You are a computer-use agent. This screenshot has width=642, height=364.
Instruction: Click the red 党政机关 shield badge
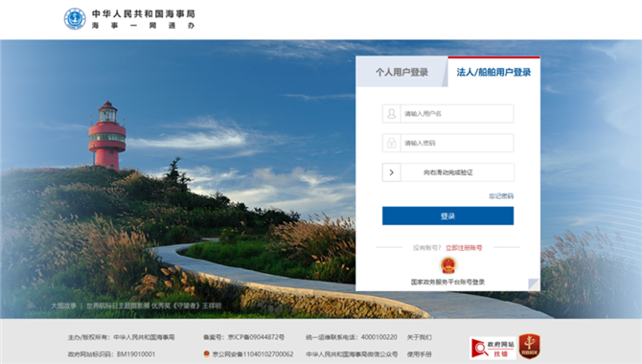(530, 347)
